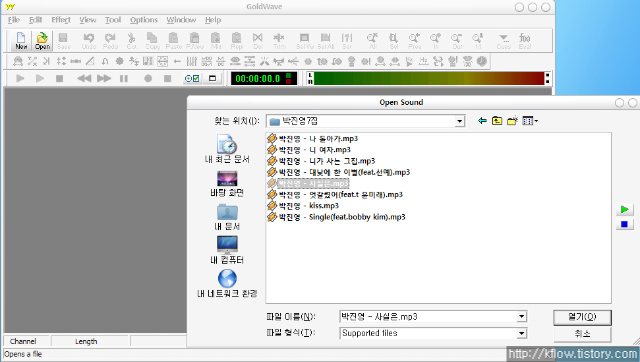
Task: Click the Undo toolbar icon
Action: [x=89, y=41]
